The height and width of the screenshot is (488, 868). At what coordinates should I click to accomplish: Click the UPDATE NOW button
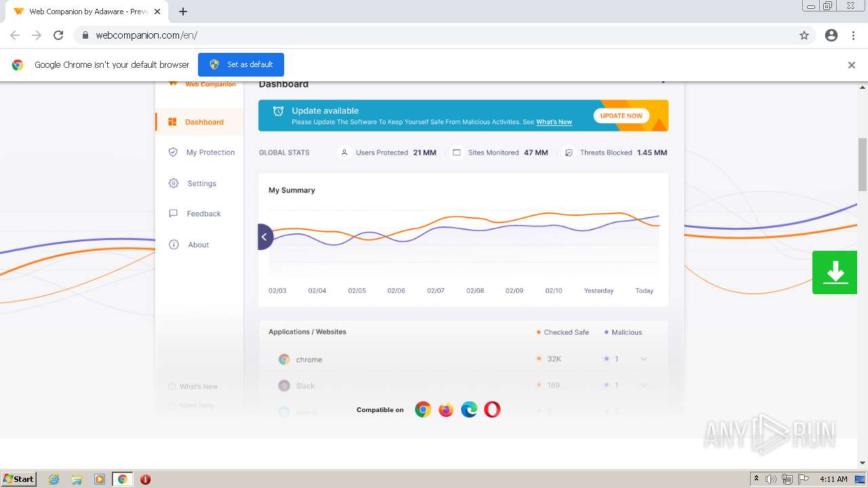(621, 116)
